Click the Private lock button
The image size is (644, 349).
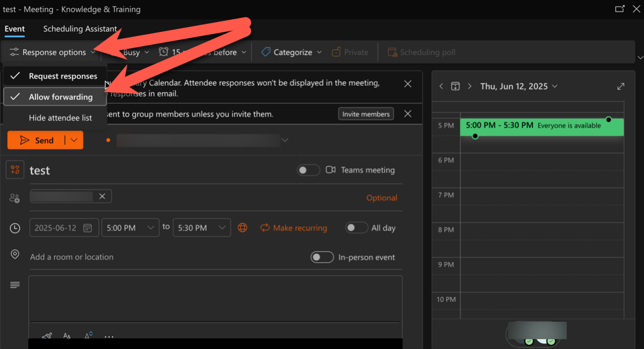click(x=350, y=52)
